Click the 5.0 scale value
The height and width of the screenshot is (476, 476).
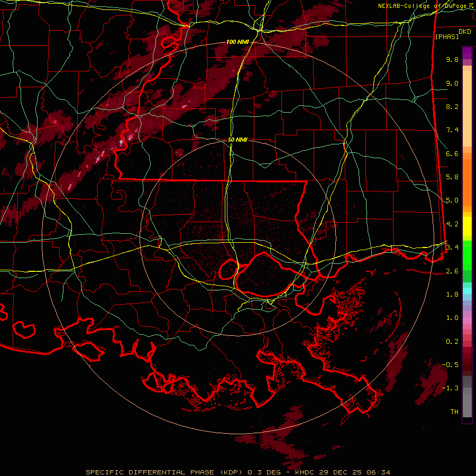pos(452,200)
